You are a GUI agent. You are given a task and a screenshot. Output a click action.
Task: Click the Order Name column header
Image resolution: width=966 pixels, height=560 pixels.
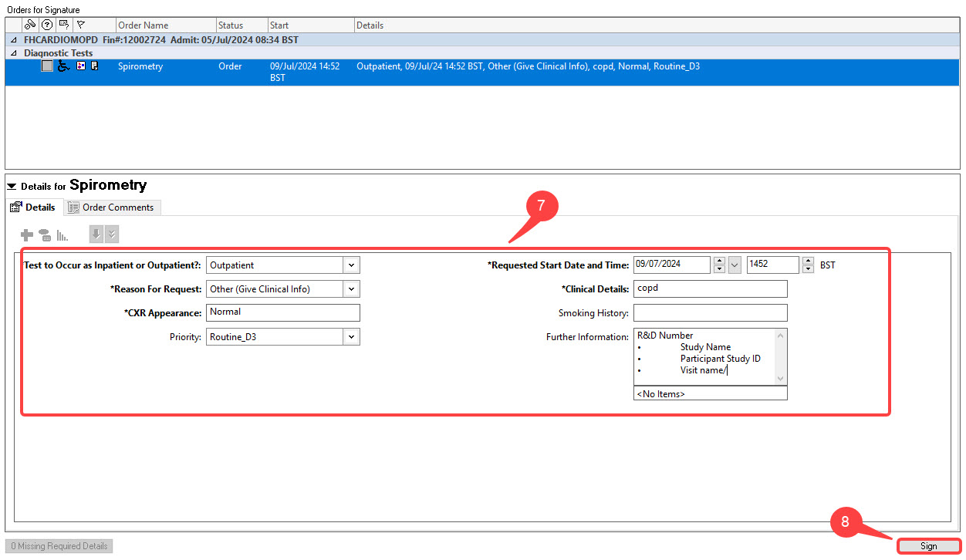tap(165, 25)
